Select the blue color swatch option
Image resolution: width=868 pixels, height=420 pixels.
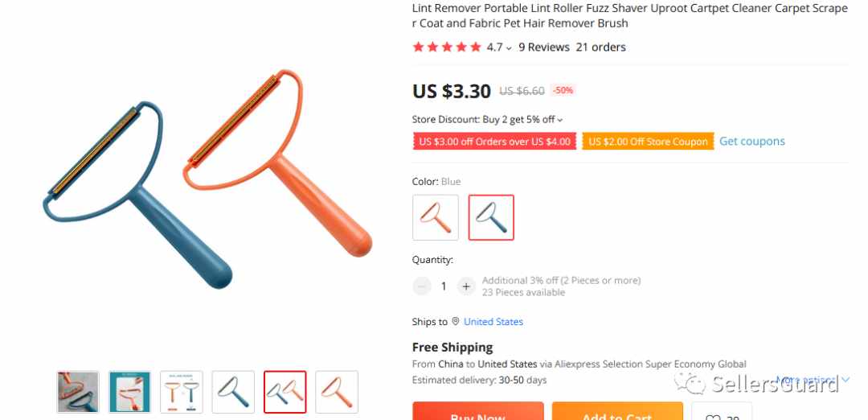tap(491, 217)
